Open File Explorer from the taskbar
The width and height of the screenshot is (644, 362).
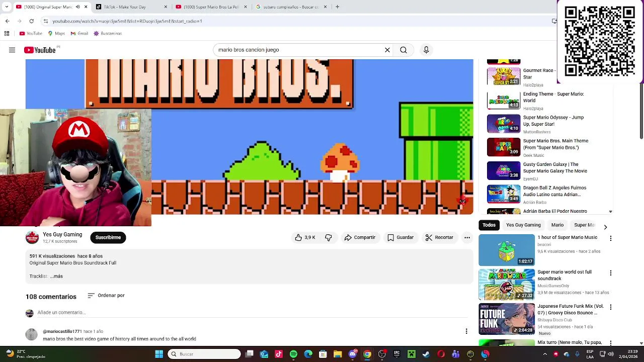338,354
